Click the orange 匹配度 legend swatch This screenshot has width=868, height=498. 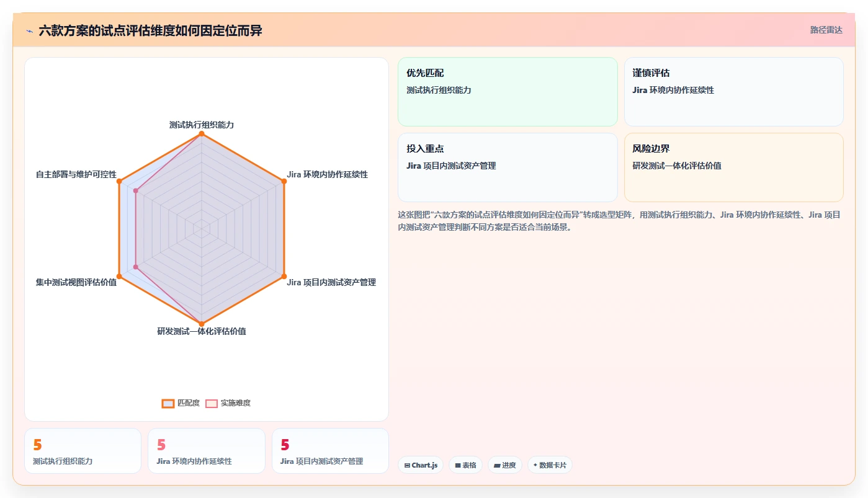pyautogui.click(x=168, y=403)
